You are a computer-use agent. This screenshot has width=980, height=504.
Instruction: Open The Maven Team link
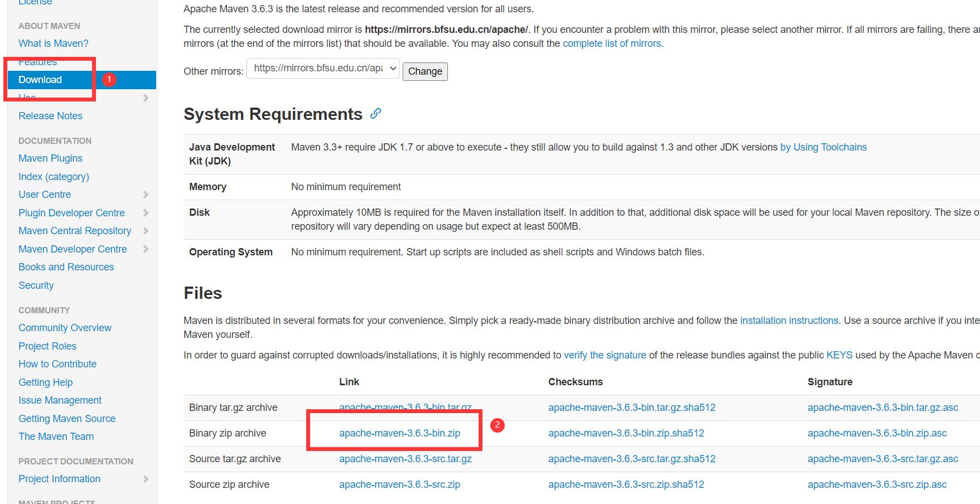click(56, 437)
